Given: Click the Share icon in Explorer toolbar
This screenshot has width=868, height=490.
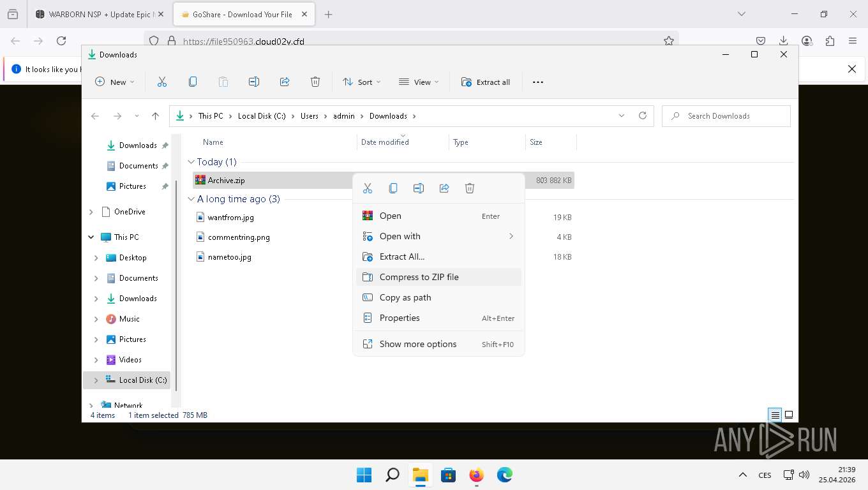Looking at the screenshot, I should point(285,82).
